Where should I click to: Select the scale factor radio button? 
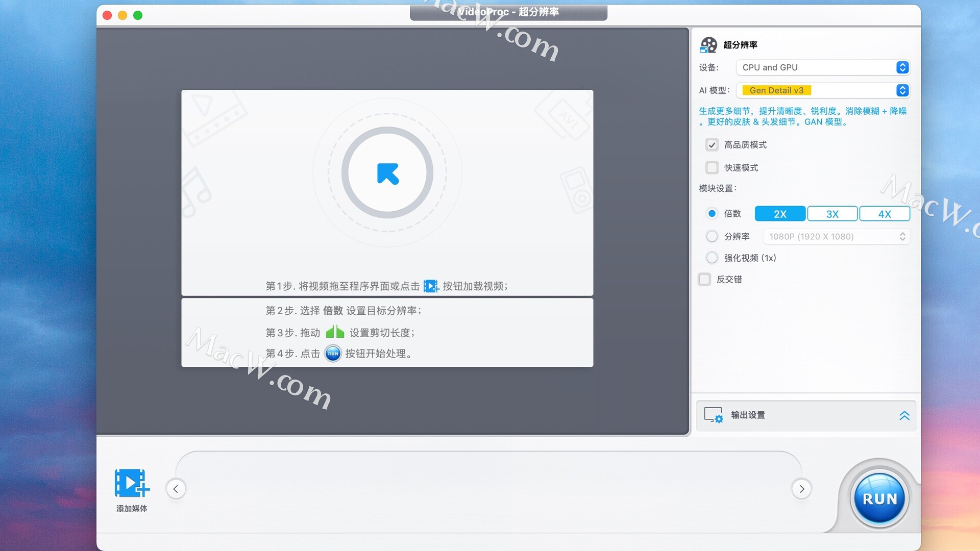pos(712,213)
